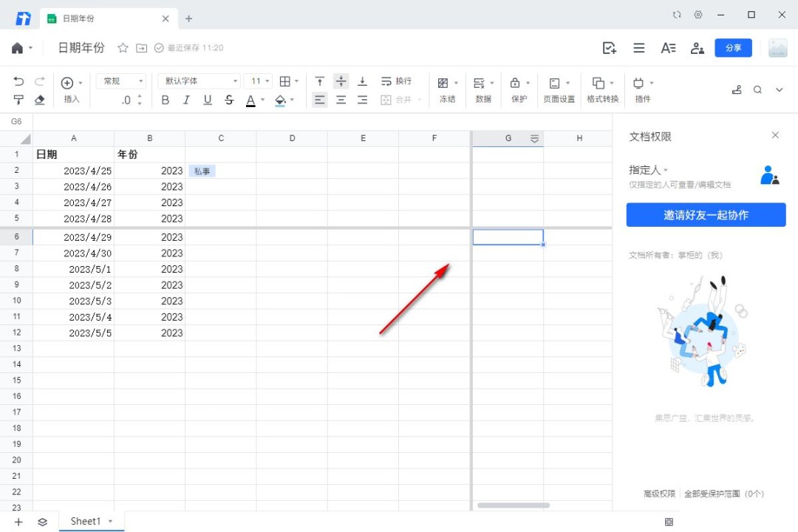Click the undo arrow
Image resolution: width=798 pixels, height=532 pixels.
click(x=18, y=81)
